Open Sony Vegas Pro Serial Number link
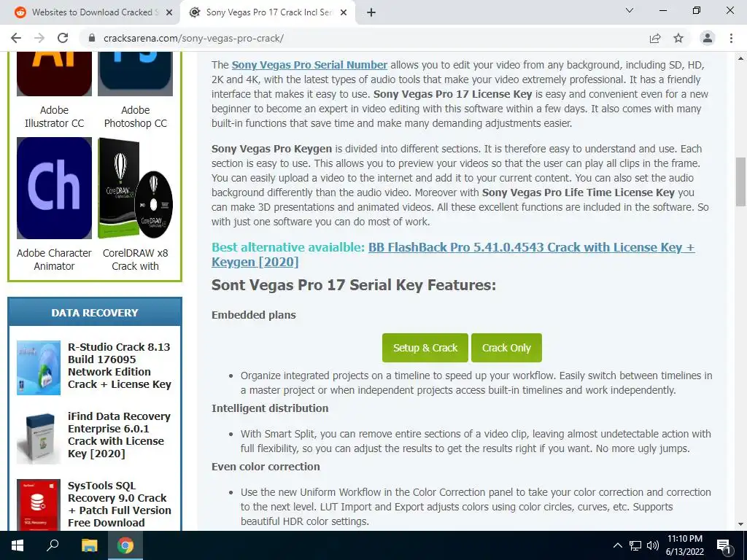 (x=309, y=65)
